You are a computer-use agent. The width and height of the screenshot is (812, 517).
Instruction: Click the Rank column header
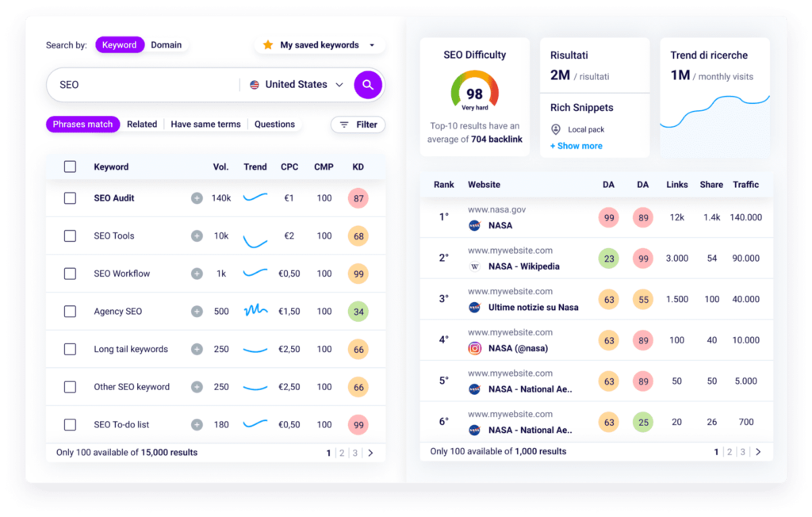tap(444, 185)
